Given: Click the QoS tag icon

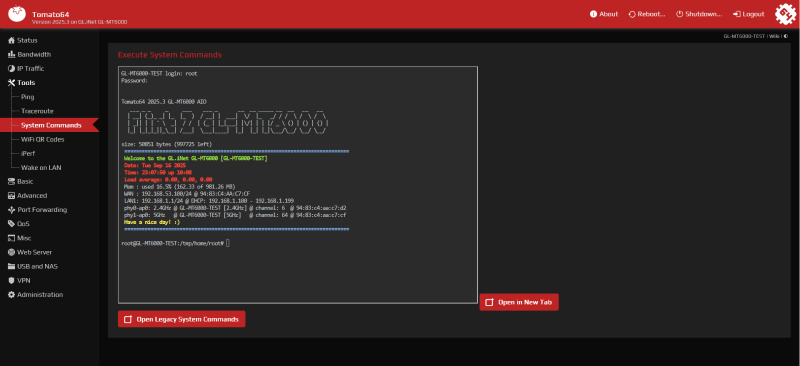Looking at the screenshot, I should pos(11,224).
